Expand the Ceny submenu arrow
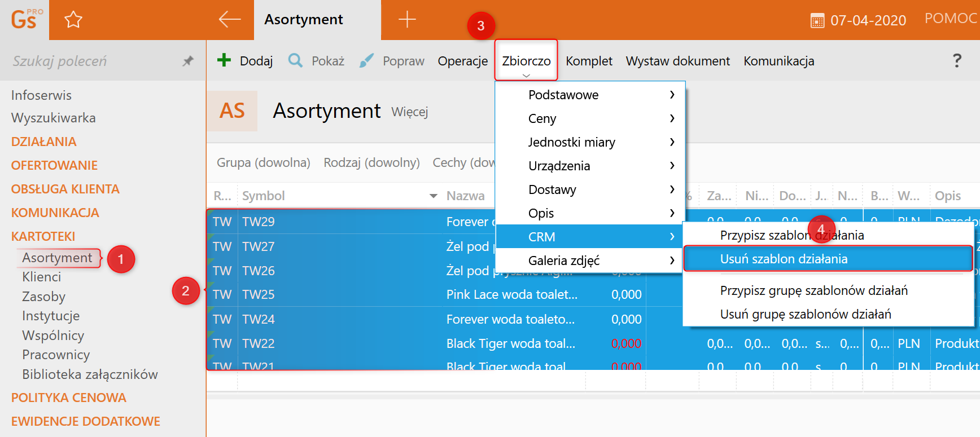The height and width of the screenshot is (437, 980). coord(672,118)
